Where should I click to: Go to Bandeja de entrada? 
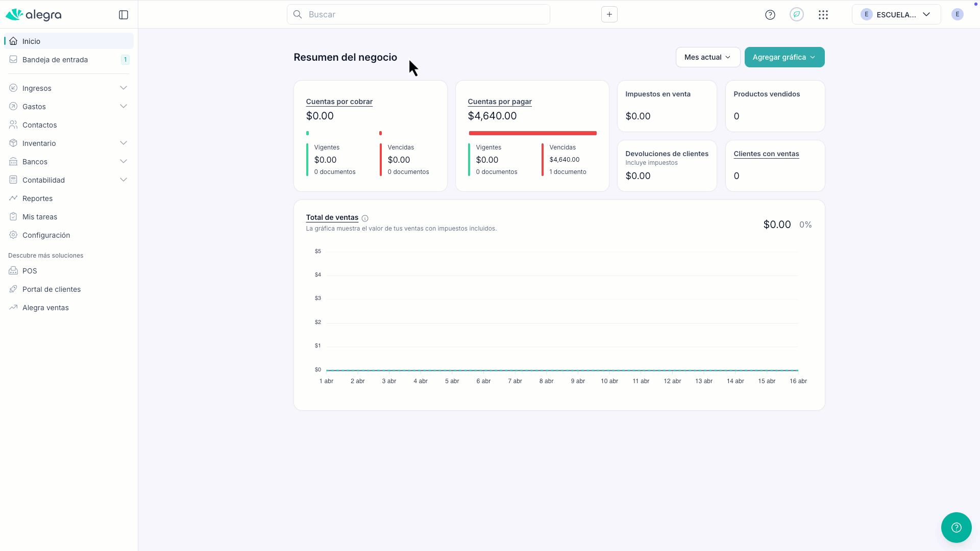pos(55,60)
